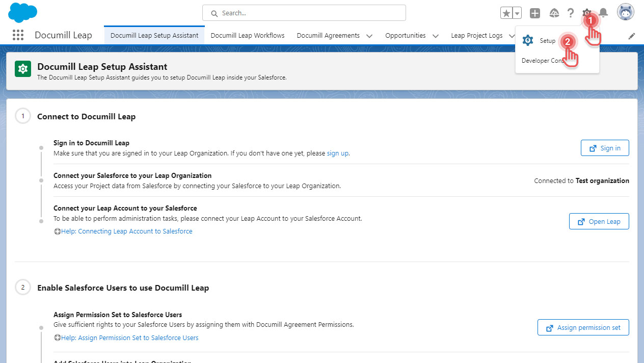
Task: Click the Salesforce cloud logo
Action: tap(22, 12)
